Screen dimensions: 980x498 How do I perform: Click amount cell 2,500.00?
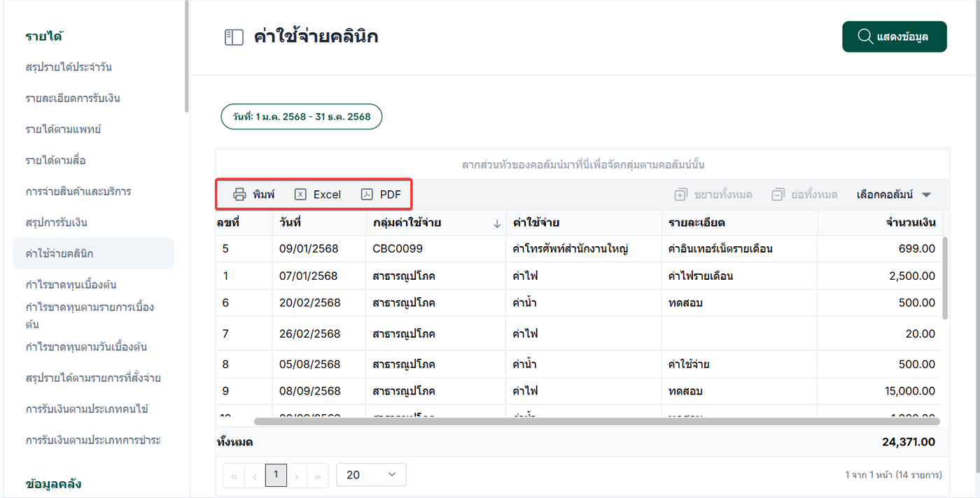pos(880,276)
